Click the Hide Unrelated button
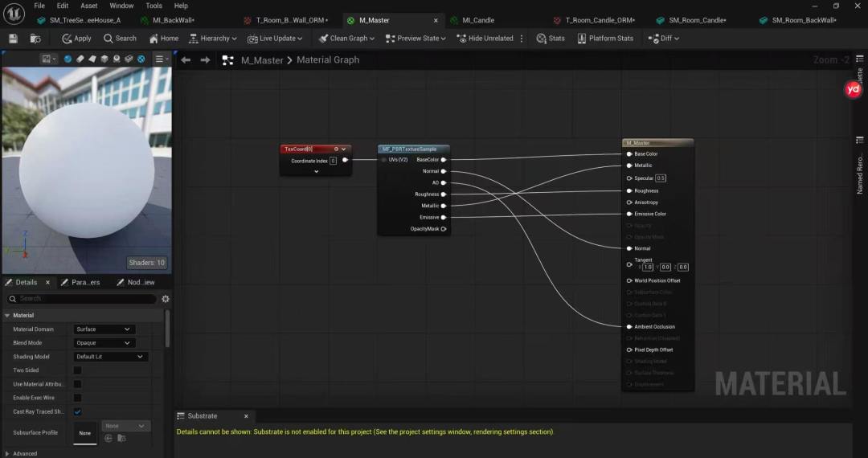The height and width of the screenshot is (458, 868). pos(485,39)
